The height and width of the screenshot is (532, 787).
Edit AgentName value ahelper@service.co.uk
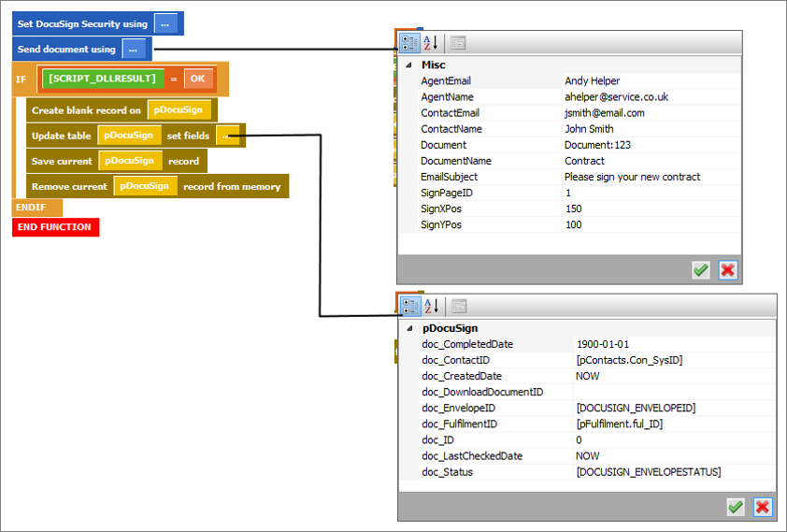tap(651, 97)
